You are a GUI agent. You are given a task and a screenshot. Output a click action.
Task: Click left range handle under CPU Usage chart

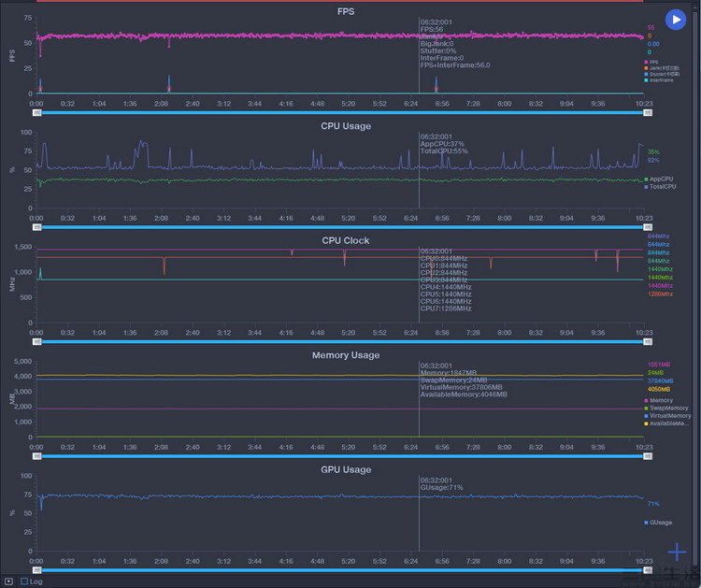(x=37, y=227)
